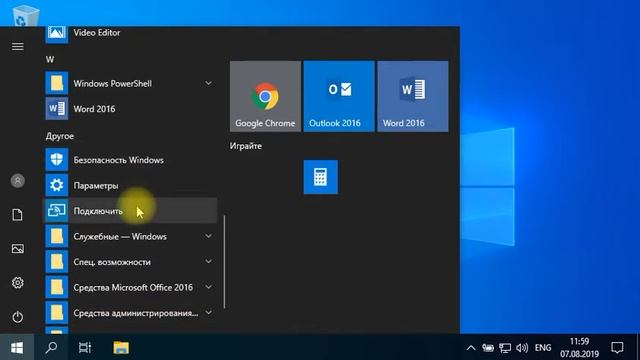640x360 pixels.
Task: Click the Спец. возможности folder icon
Action: click(56, 262)
